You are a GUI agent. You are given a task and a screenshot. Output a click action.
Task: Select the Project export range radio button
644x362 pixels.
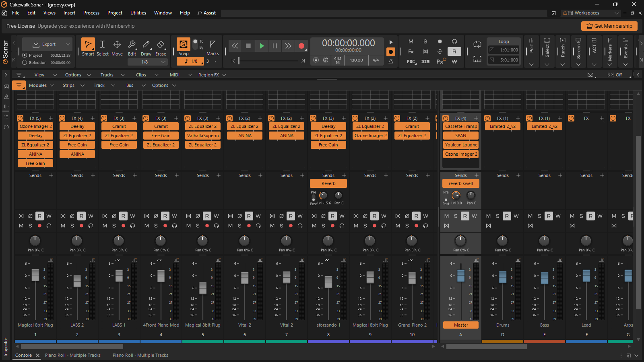coord(25,55)
